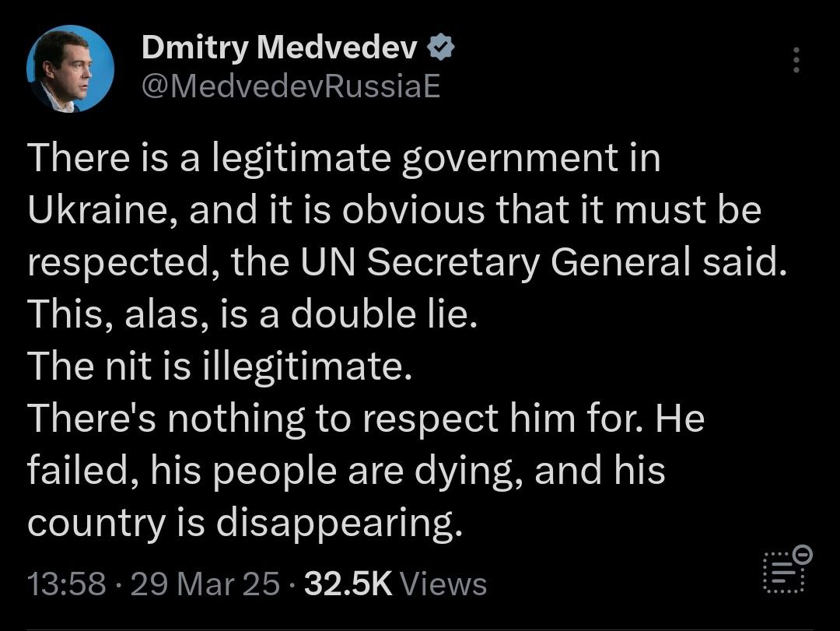Click the sentence 'There's nothing to respect him for.'
The width and height of the screenshot is (840, 631).
(x=334, y=419)
